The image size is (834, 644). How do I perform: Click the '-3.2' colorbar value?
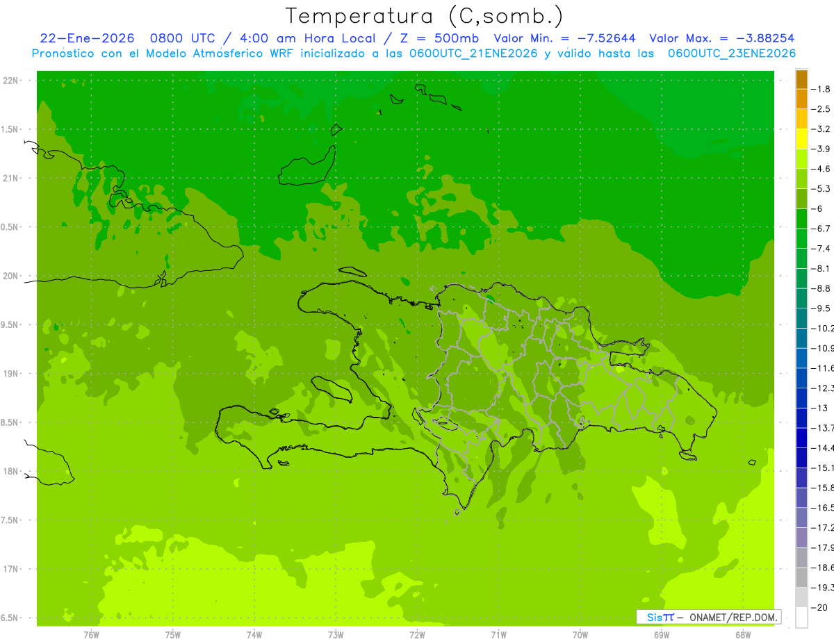point(821,129)
